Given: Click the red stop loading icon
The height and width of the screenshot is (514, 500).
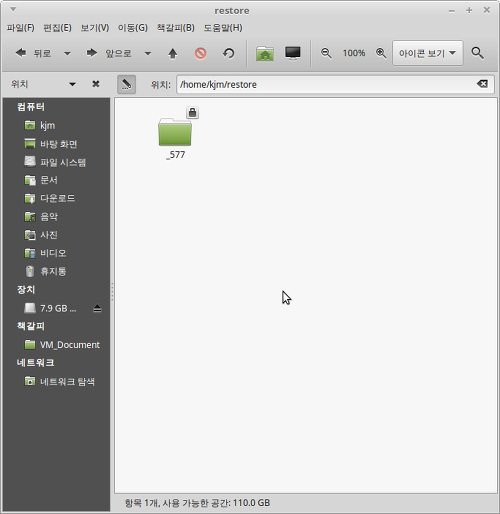Looking at the screenshot, I should pyautogui.click(x=200, y=53).
